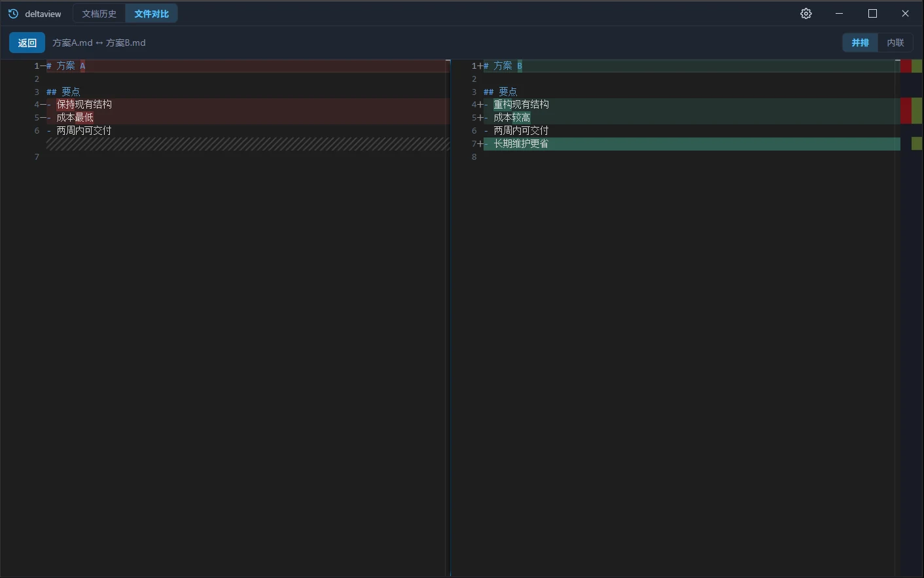Minimize the deltaview window
924x578 pixels.
[840, 14]
